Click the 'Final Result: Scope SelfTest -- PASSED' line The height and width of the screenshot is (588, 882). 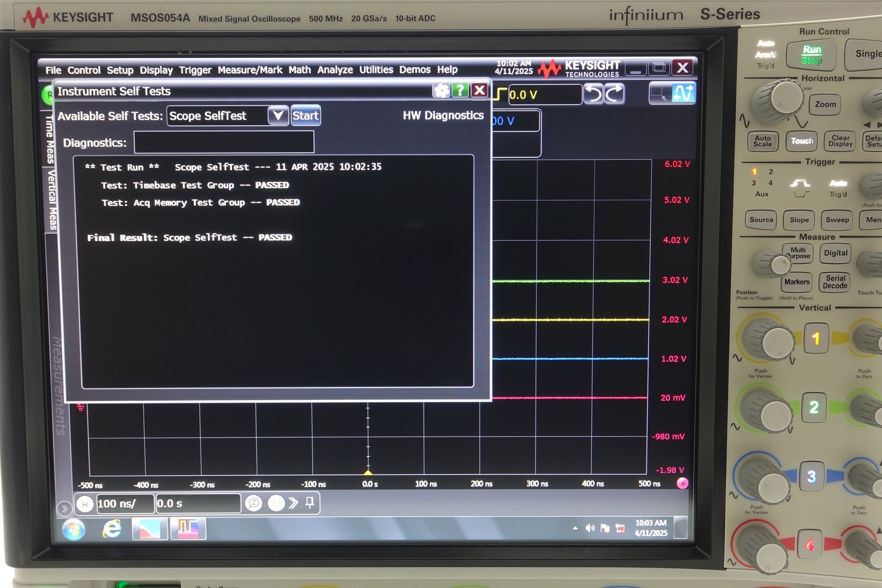click(189, 237)
